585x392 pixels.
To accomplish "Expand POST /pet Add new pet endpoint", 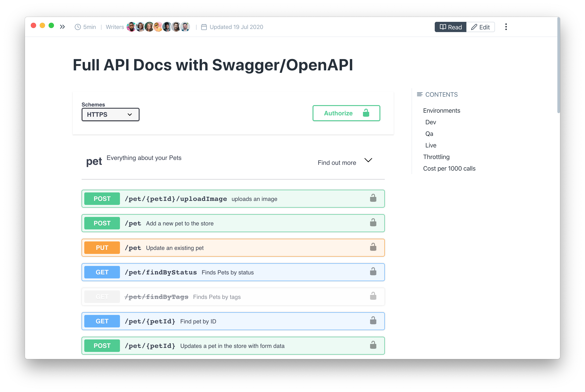I will coord(233,223).
